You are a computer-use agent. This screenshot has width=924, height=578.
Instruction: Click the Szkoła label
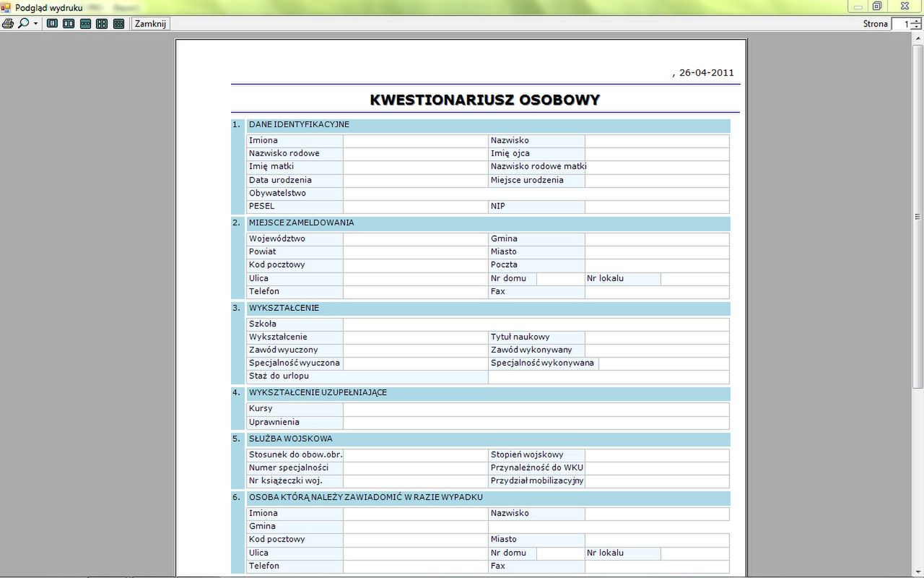coord(263,324)
